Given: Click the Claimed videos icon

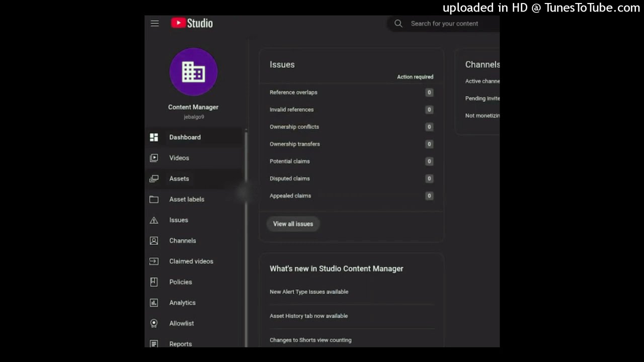Looking at the screenshot, I should tap(154, 261).
